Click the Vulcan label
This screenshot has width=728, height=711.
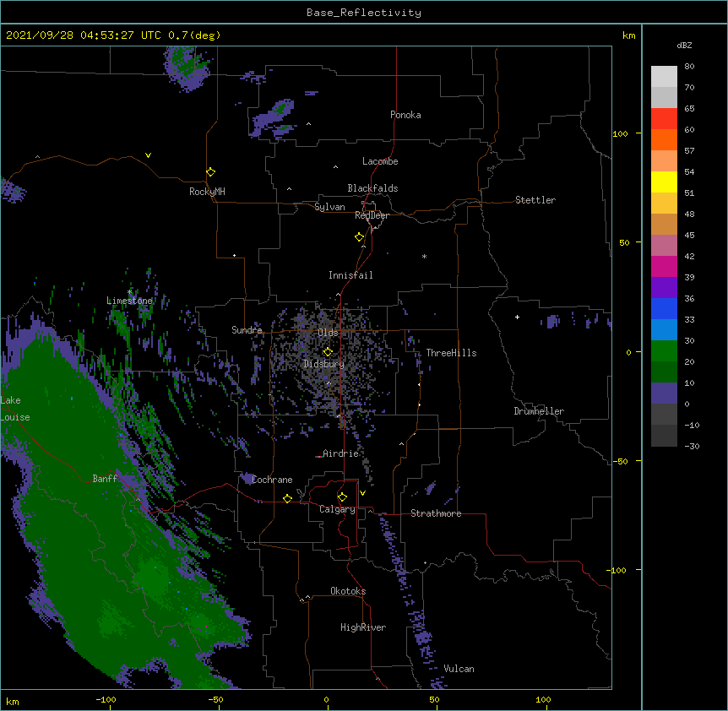(459, 669)
